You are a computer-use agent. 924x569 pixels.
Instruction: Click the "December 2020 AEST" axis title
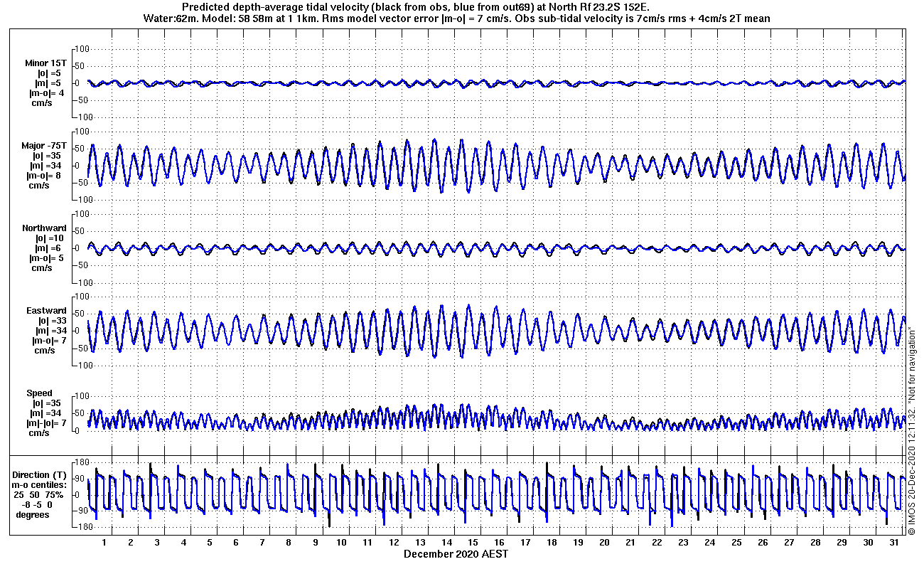click(x=456, y=553)
